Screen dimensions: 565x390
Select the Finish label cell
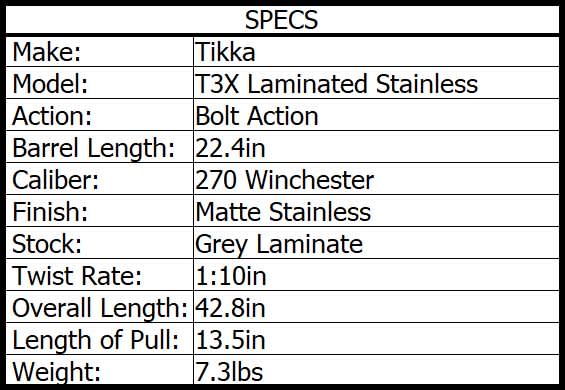pos(99,211)
